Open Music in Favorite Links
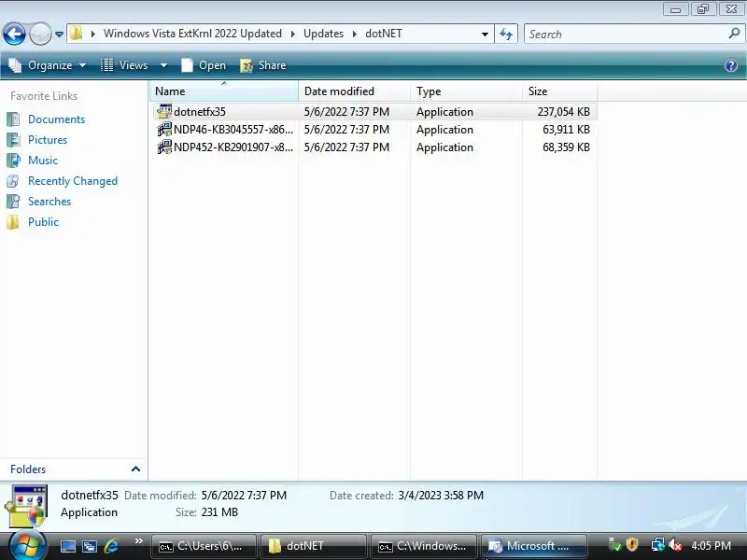The image size is (747, 560). [x=43, y=160]
